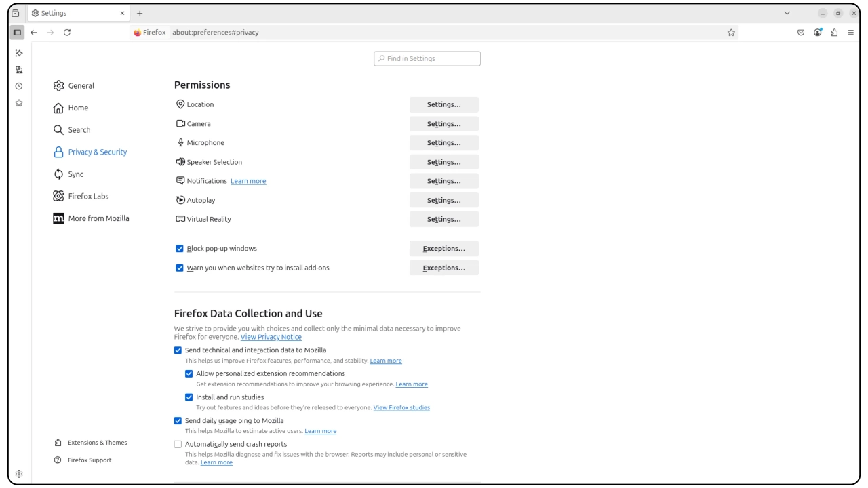Disable Install and run studies
868x488 pixels.
coord(189,397)
